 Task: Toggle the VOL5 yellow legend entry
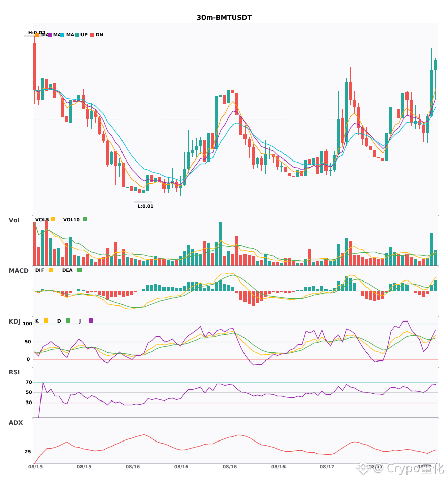(45, 220)
